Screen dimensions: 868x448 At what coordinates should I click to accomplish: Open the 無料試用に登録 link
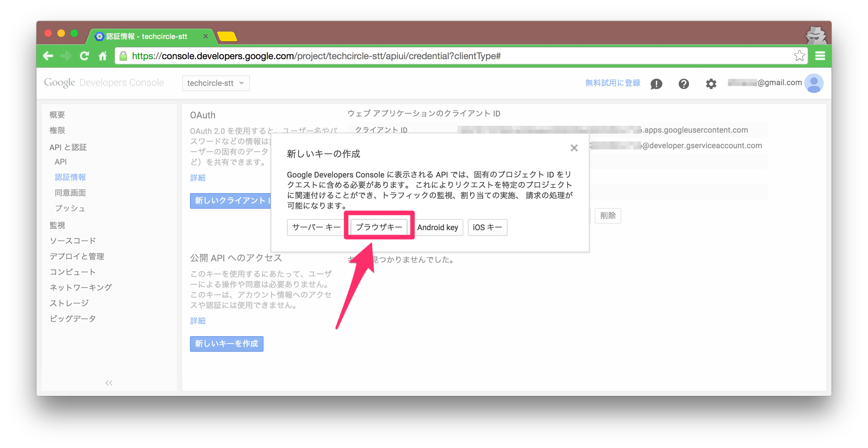click(613, 83)
